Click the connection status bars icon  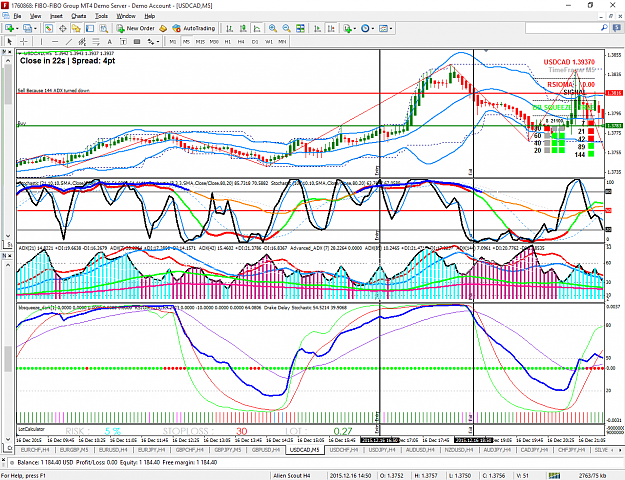point(554,476)
